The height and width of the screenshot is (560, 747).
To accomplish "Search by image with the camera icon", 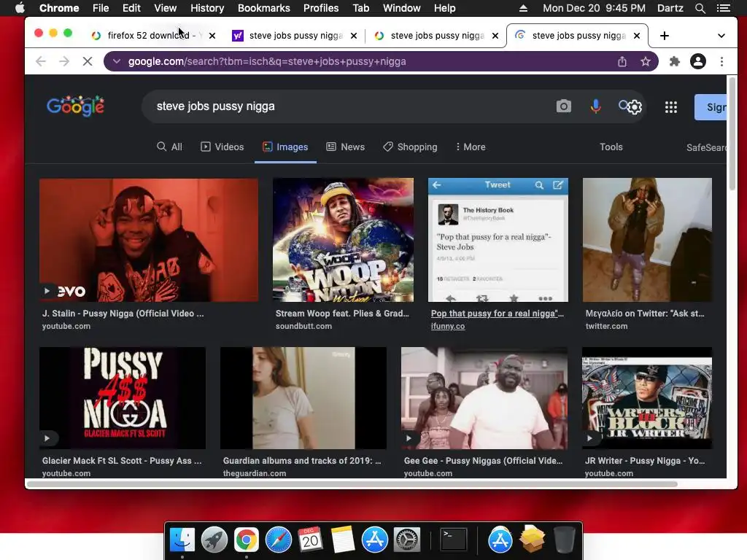I will click(563, 106).
